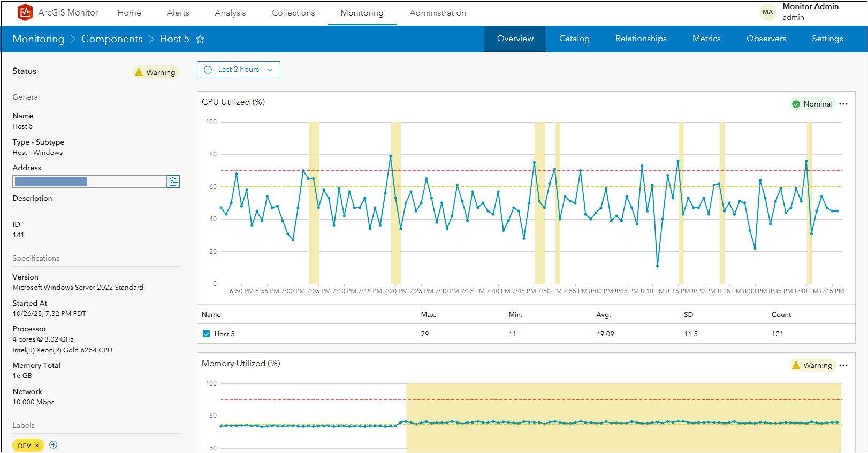Uncheck the Host 5 series checkbox
This screenshot has height=453, width=868.
(x=206, y=334)
